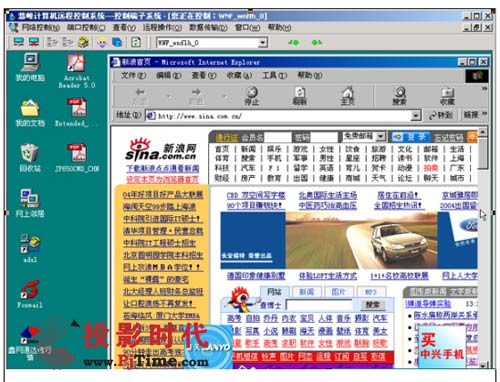The width and height of the screenshot is (500, 382).
Task: Click the Refresh icon in IE toolbar
Action: pyautogui.click(x=300, y=96)
